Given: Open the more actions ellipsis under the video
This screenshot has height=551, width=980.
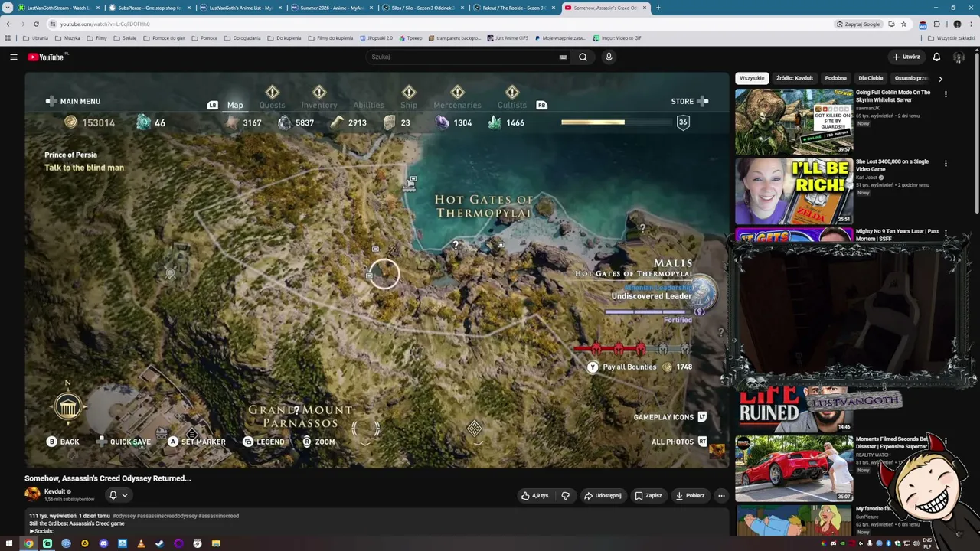Looking at the screenshot, I should pos(721,495).
